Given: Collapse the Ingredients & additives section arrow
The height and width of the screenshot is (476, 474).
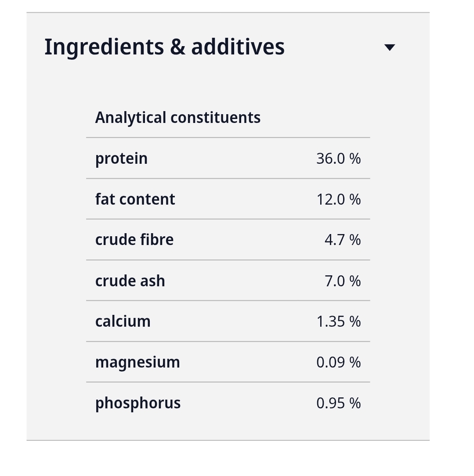Looking at the screenshot, I should point(390,47).
